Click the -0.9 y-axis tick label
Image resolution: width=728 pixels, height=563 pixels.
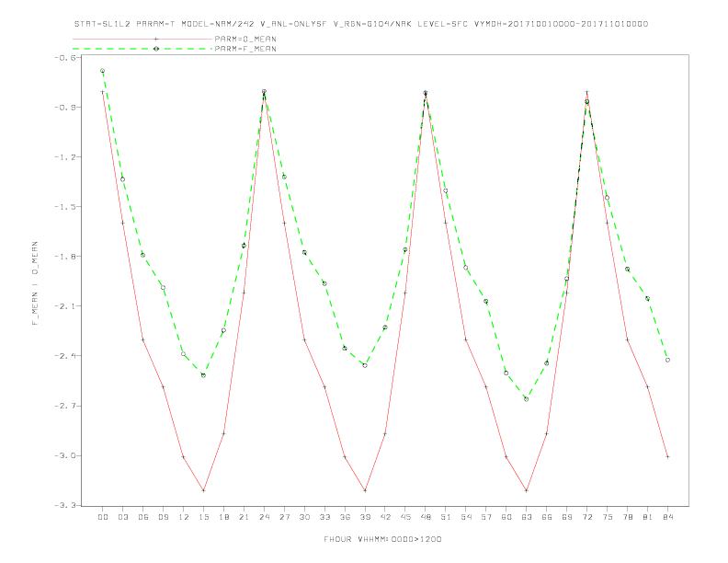(65, 108)
